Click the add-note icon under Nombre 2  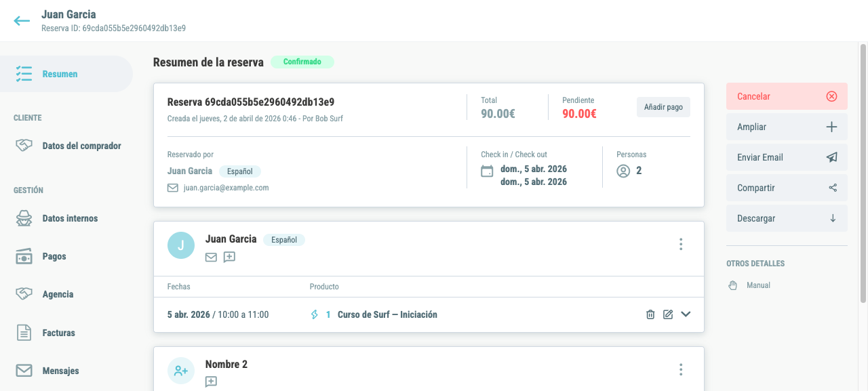211,382
